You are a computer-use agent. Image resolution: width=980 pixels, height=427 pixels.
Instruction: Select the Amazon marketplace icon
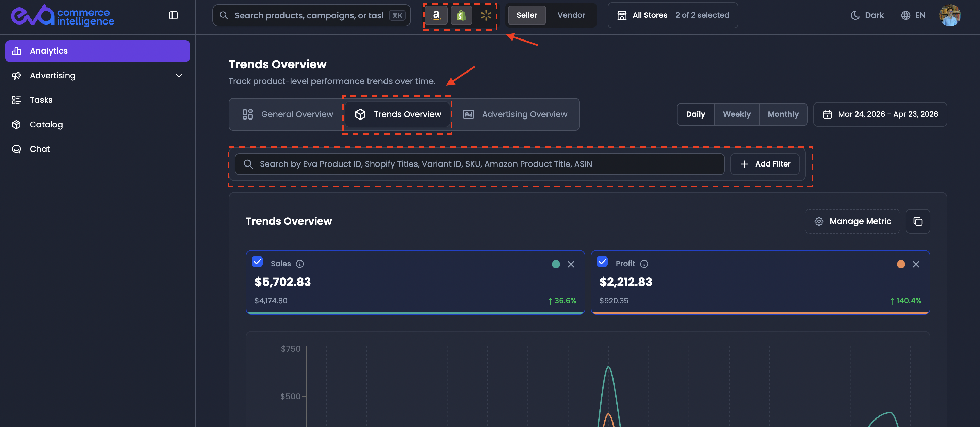tap(436, 15)
